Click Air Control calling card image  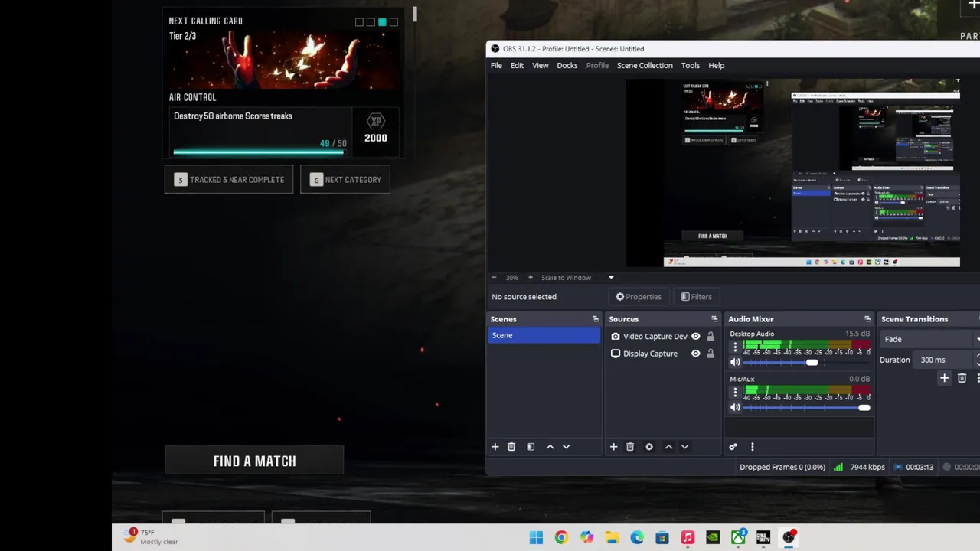tap(284, 60)
